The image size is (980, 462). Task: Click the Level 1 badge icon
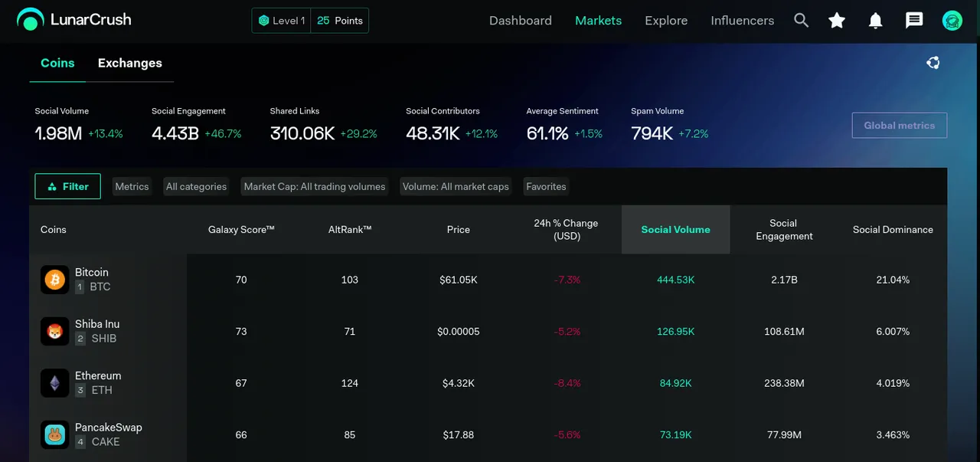coord(263,21)
